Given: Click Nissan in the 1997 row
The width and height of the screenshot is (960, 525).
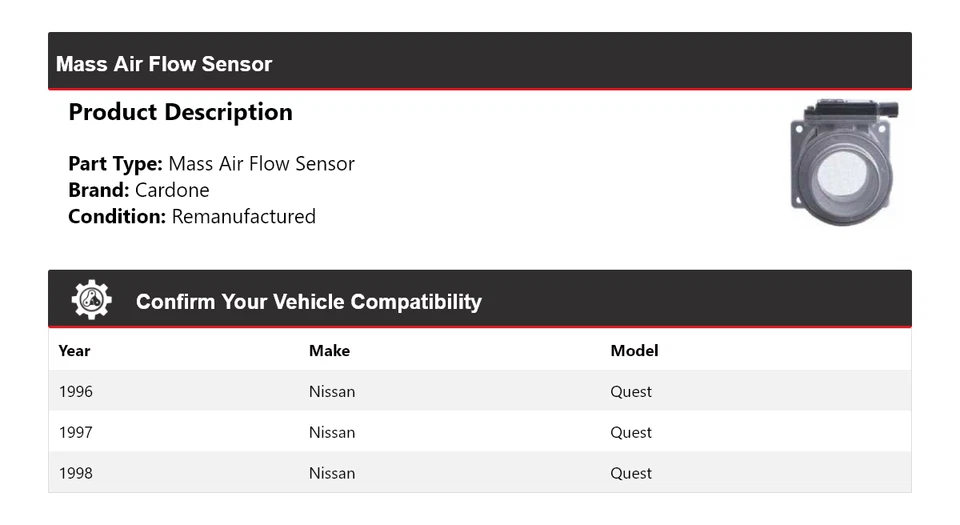Looking at the screenshot, I should pyautogui.click(x=332, y=432).
